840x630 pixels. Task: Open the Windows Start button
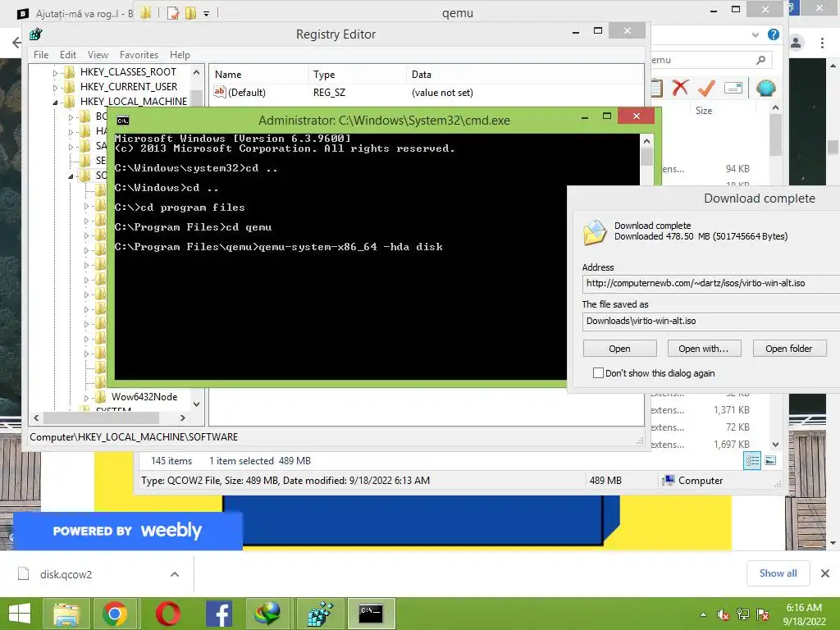click(x=20, y=613)
